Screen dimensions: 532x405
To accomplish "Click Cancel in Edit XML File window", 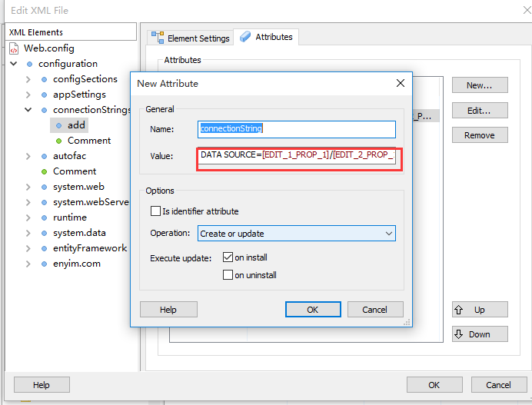I will (498, 385).
